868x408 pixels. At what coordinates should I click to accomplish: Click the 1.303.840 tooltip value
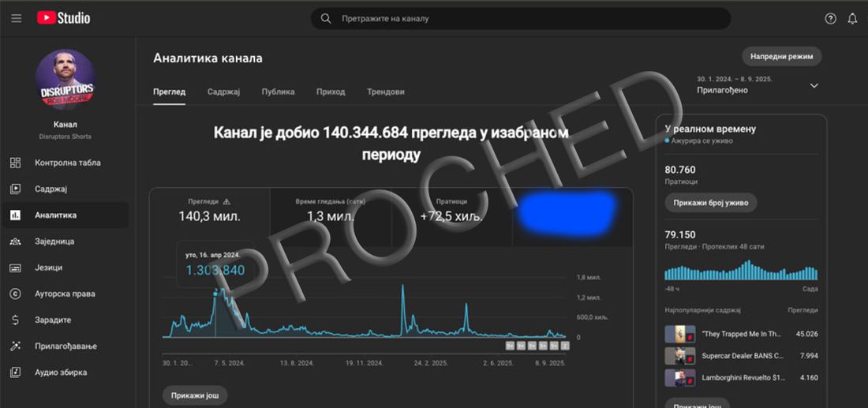tap(215, 270)
